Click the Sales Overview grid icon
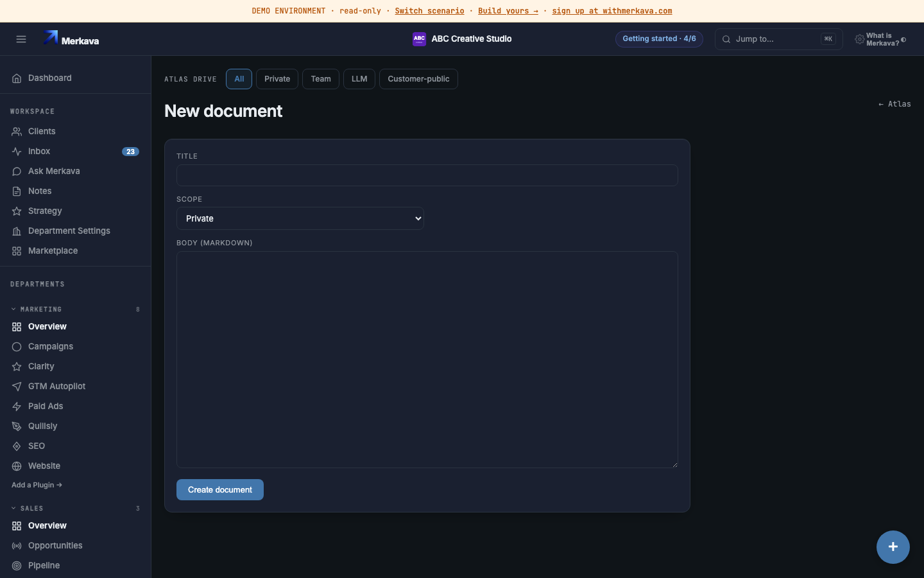This screenshot has height=578, width=924. tap(17, 526)
